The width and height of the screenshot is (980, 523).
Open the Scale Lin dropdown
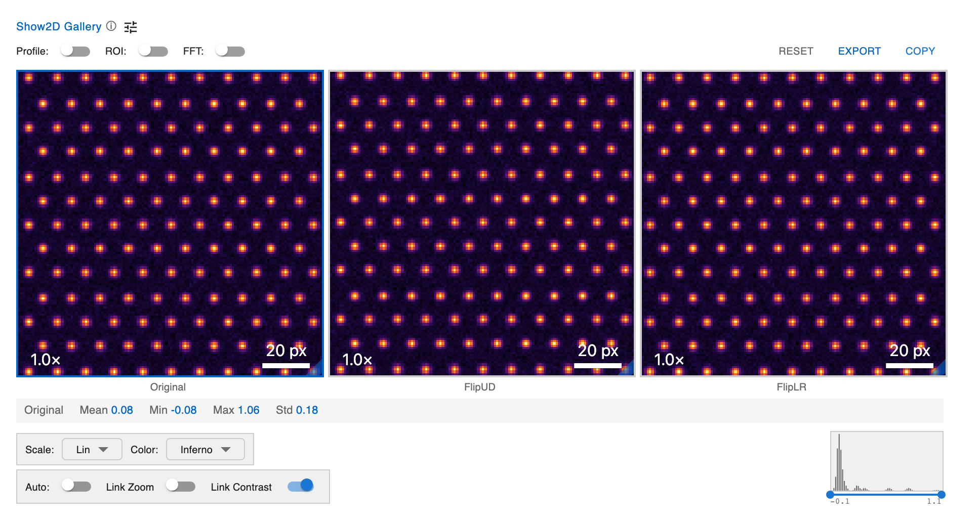tap(92, 449)
